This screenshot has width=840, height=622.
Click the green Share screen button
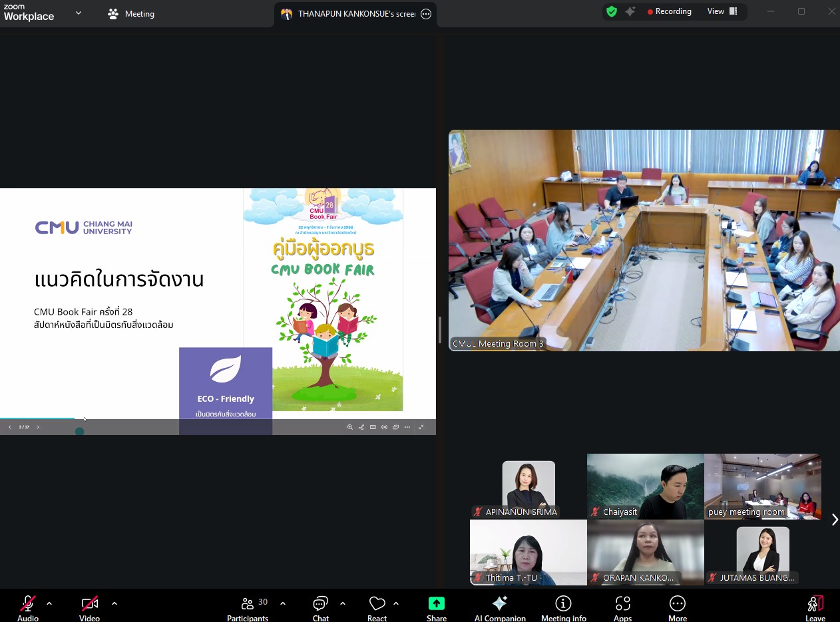[437, 608]
